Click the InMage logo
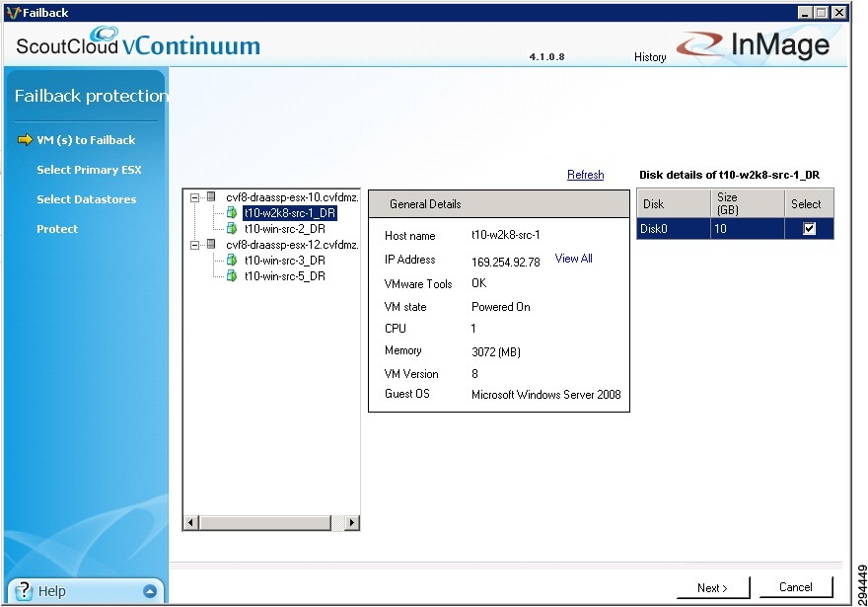 tap(754, 44)
